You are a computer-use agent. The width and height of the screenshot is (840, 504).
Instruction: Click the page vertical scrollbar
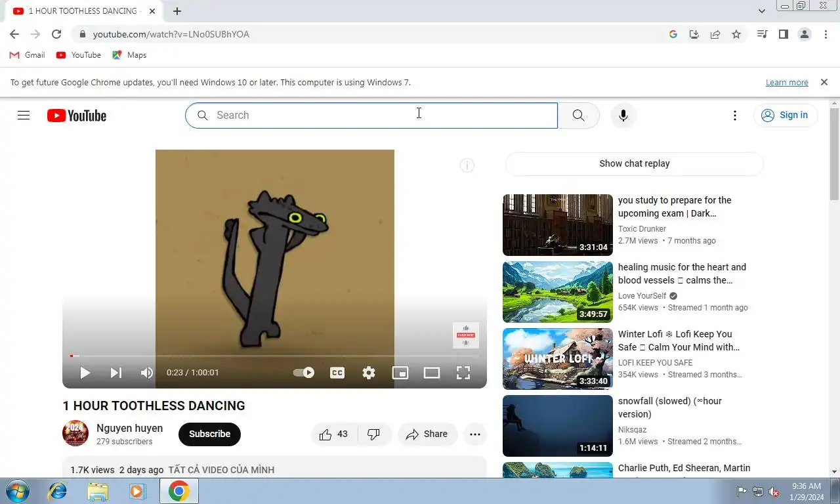[835, 154]
